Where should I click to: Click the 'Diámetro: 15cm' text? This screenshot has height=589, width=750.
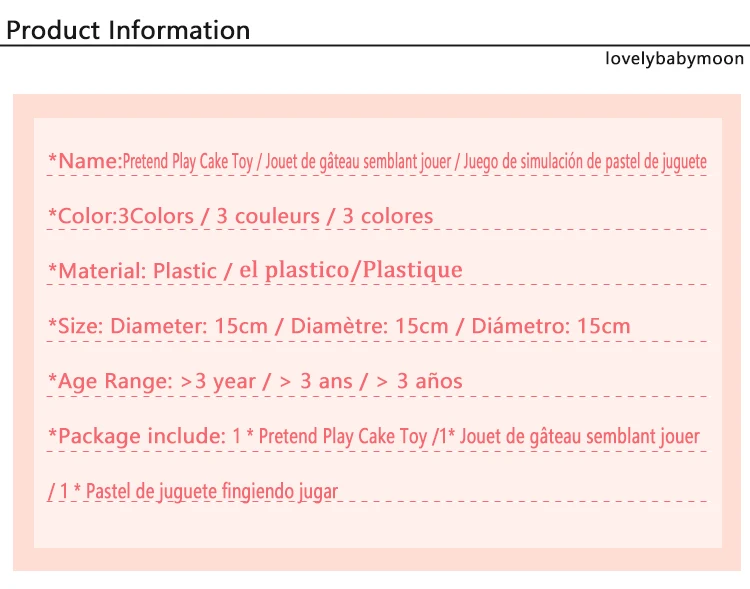[x=551, y=326]
